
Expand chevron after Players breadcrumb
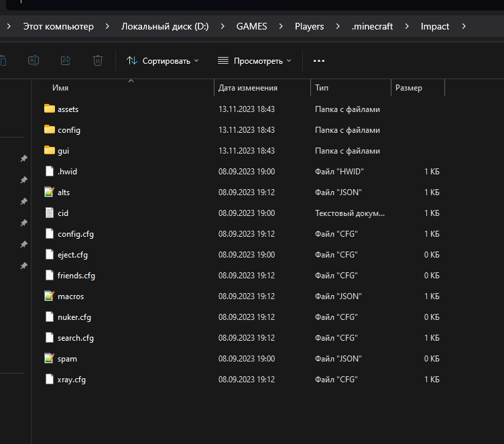338,26
